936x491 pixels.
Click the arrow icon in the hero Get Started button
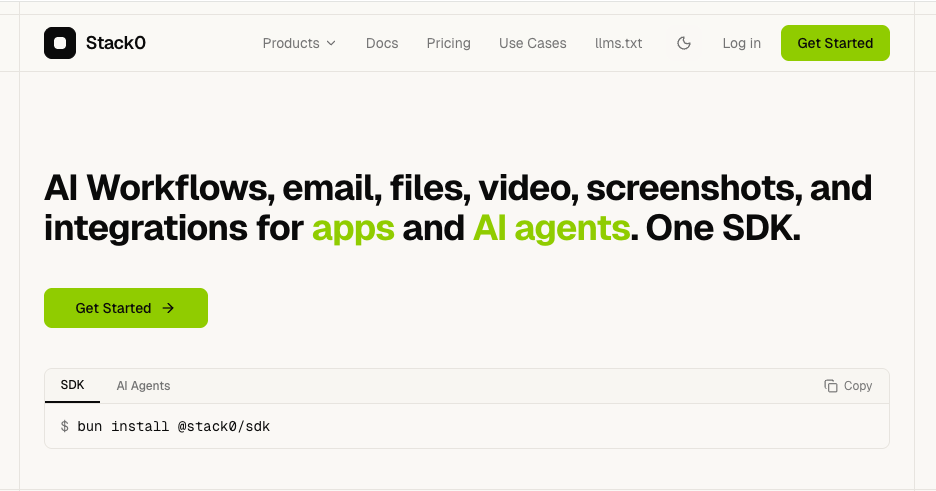tap(168, 308)
